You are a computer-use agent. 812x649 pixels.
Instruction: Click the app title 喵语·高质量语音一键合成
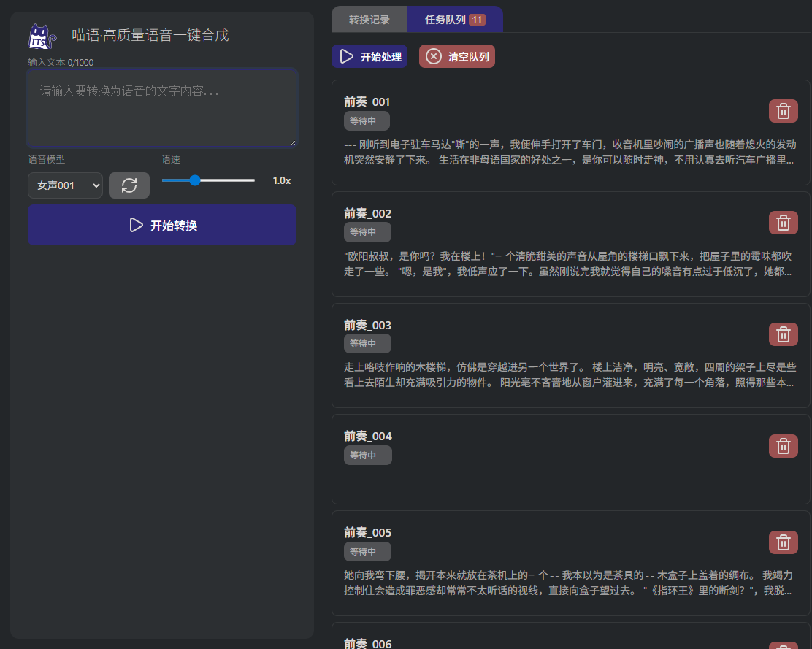click(x=150, y=35)
